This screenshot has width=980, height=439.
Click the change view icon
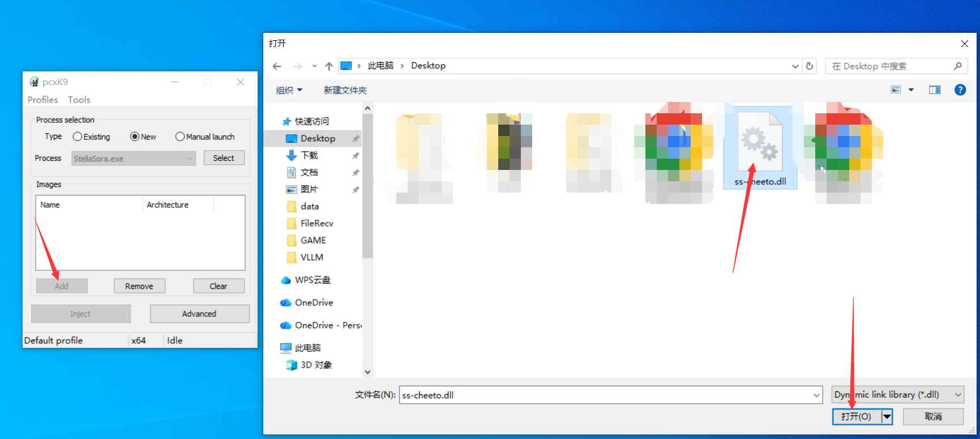896,90
